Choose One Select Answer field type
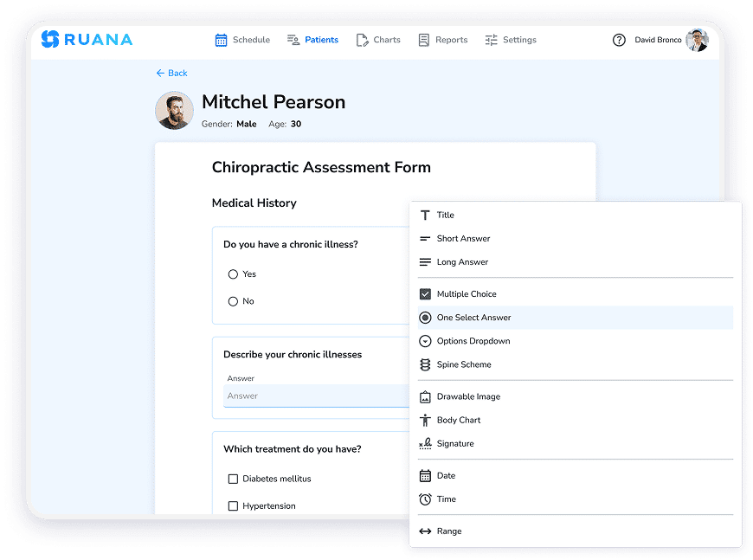The width and height of the screenshot is (753, 560). (x=576, y=318)
